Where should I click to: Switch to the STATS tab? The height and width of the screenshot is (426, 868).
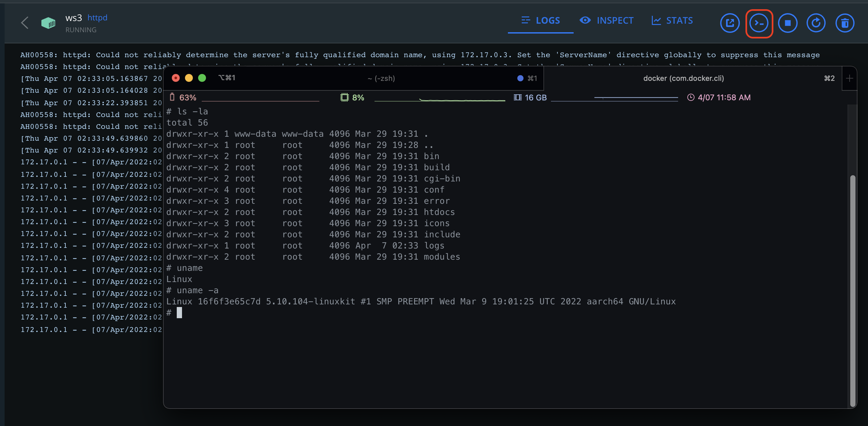point(672,21)
